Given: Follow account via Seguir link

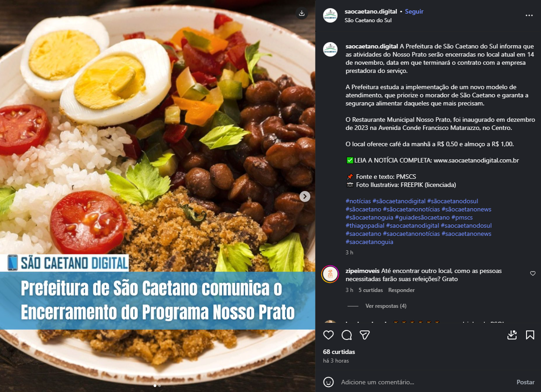Looking at the screenshot, I should point(414,11).
